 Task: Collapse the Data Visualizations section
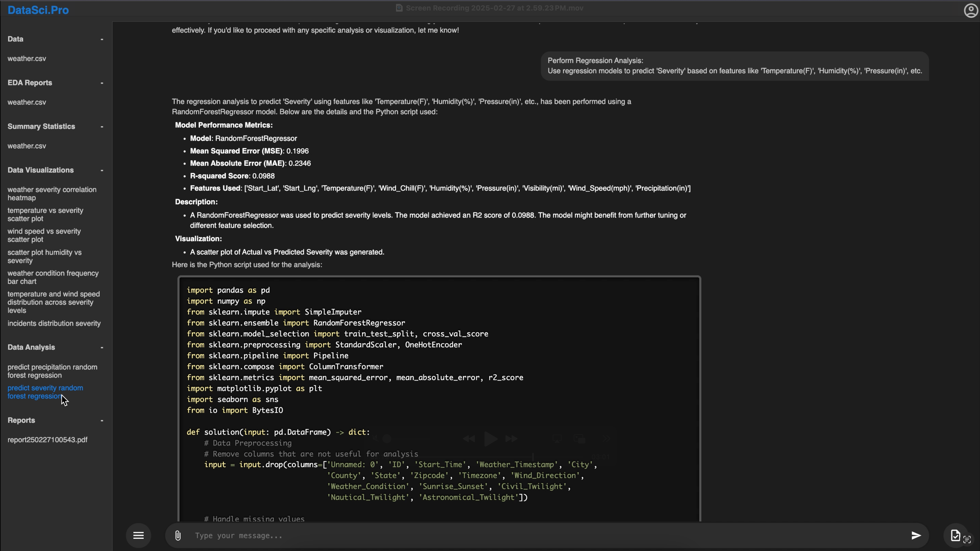(101, 170)
